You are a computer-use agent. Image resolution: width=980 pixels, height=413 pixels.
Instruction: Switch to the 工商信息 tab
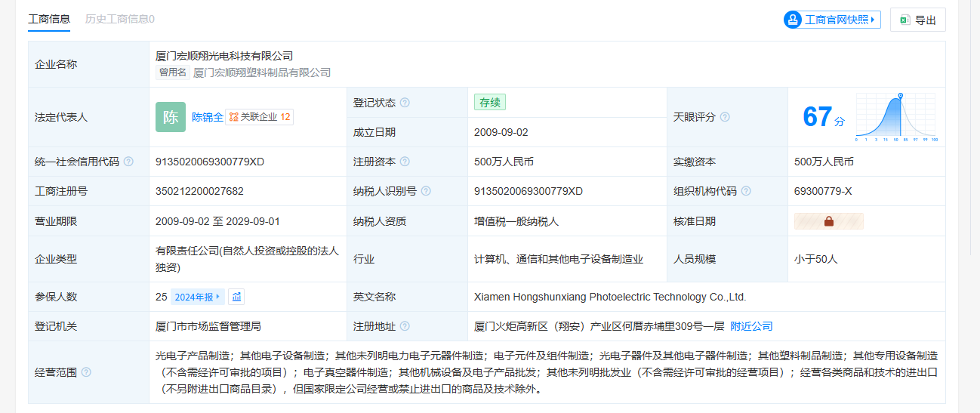[49, 19]
